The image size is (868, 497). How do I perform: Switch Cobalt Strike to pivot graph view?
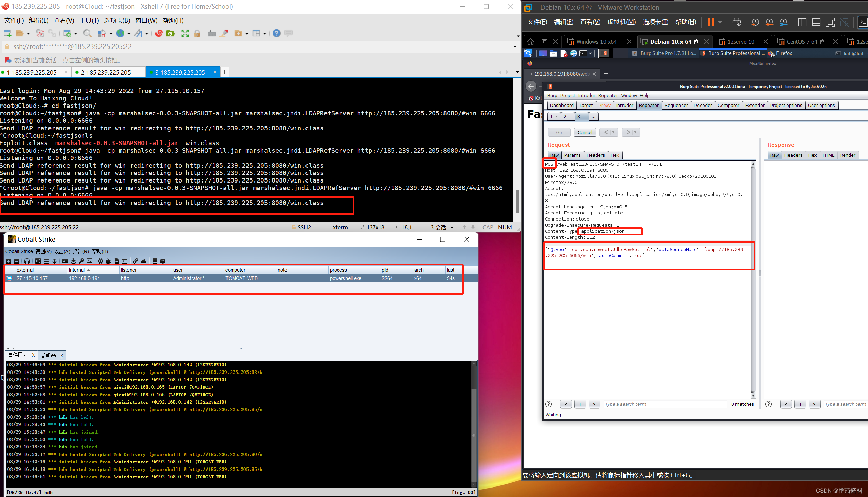38,261
